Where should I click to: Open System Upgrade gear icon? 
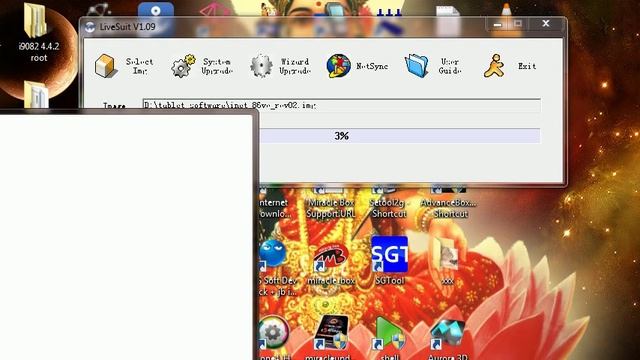(x=182, y=66)
